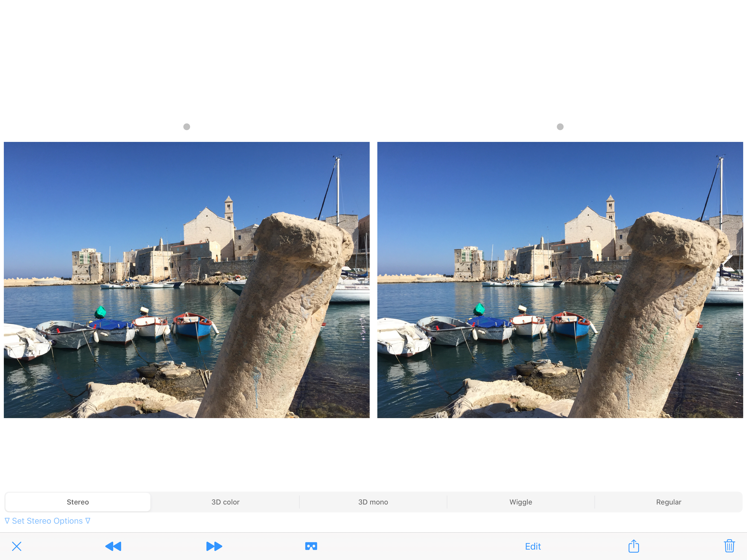Click the gray dot above left image
The width and height of the screenshot is (747, 560).
tap(187, 127)
